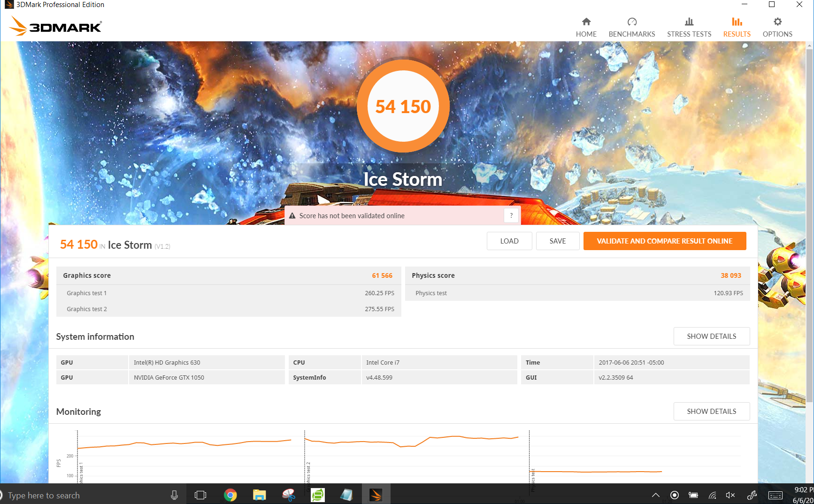Click the Graphics test 1 FPS graph line

(x=184, y=443)
